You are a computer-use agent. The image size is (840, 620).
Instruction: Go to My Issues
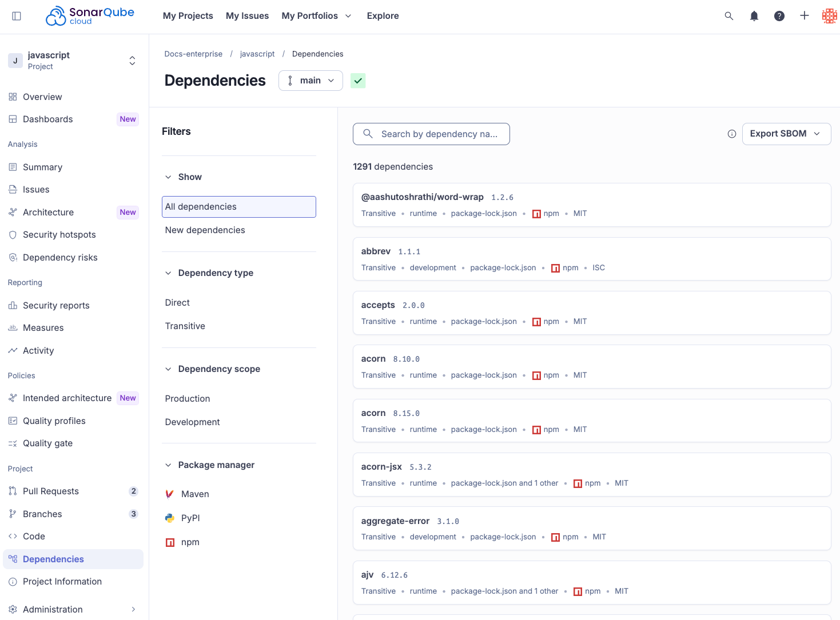(x=247, y=16)
